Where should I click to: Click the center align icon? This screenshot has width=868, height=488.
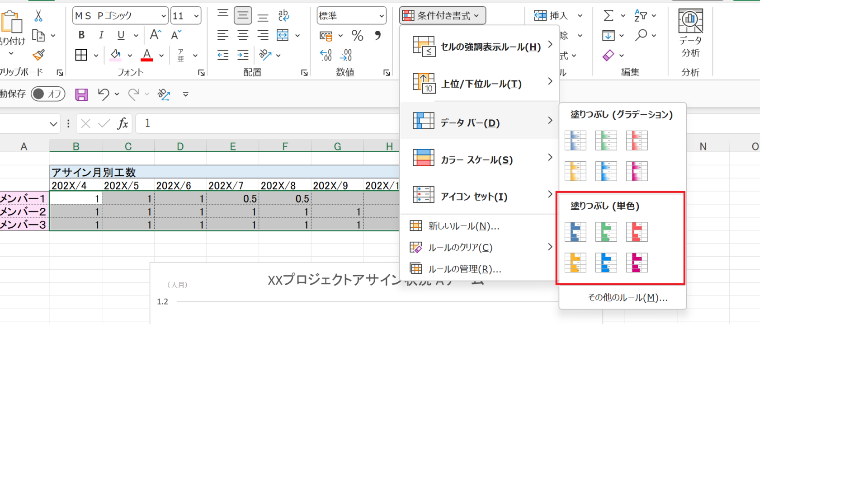click(x=243, y=35)
